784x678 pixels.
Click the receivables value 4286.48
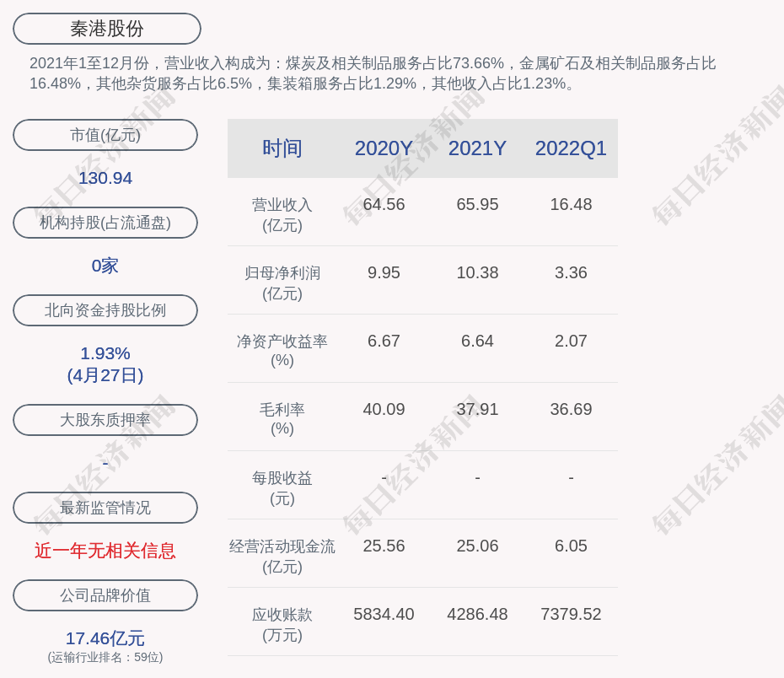coord(477,615)
